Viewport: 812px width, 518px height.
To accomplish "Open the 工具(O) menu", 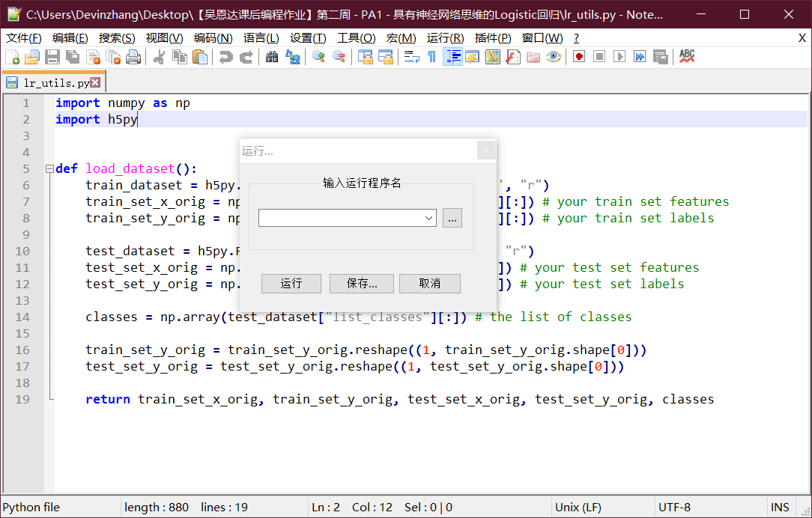I will click(357, 37).
